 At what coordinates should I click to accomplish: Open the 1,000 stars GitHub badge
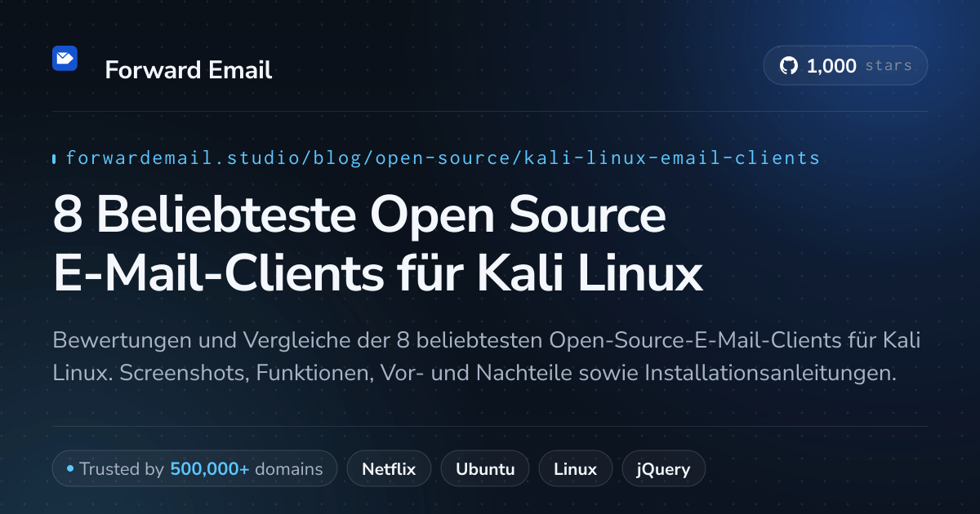tap(845, 66)
